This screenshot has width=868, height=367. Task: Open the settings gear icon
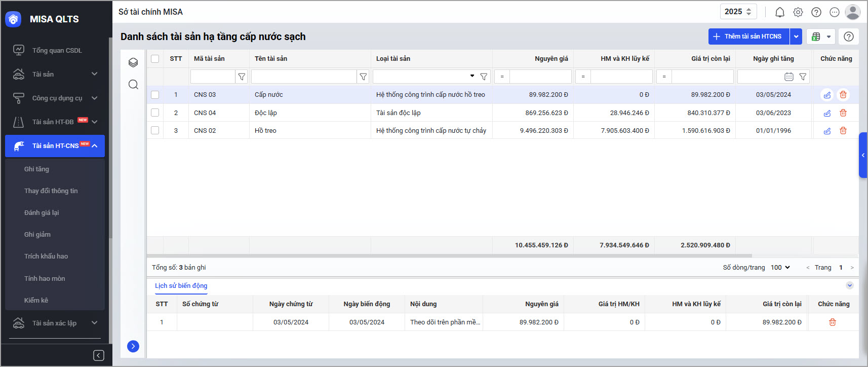point(798,12)
